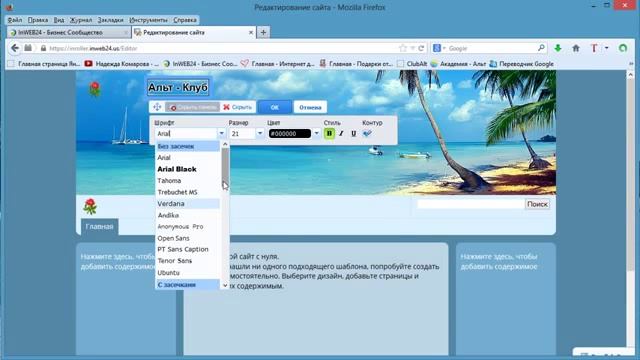Click the browser back arrow
640x360 pixels.
point(15,48)
